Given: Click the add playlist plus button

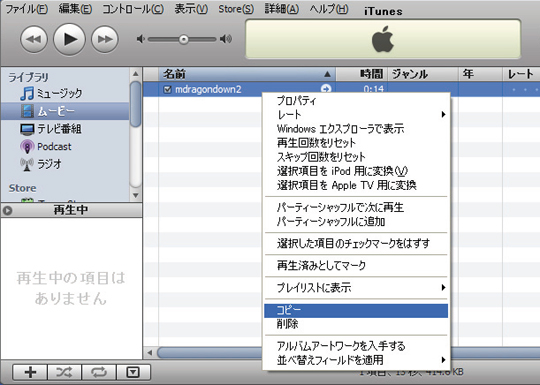Looking at the screenshot, I should coord(30,372).
